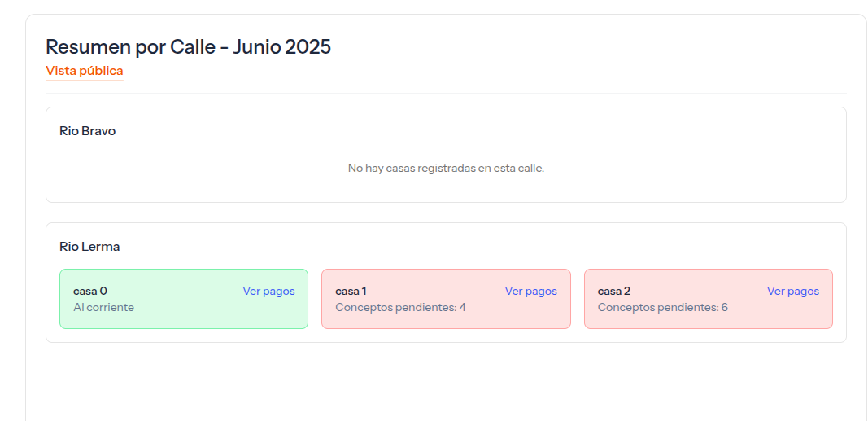The height and width of the screenshot is (421, 868).
Task: Click the casa 1 name label
Action: pyautogui.click(x=351, y=291)
